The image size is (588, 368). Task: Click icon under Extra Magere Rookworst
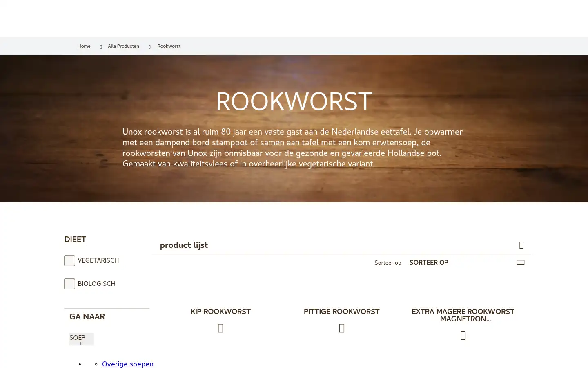tap(463, 335)
